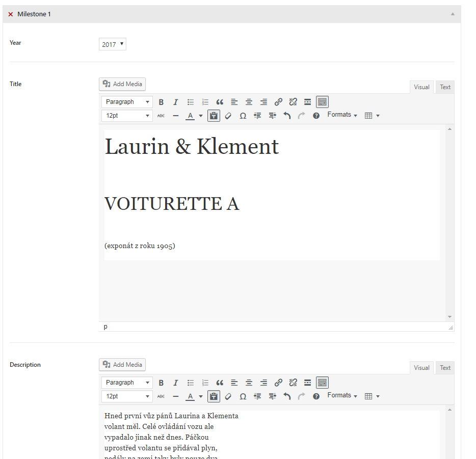Open Paragraph format dropdown in Description editor
Viewport: 476px width, 459px height.
pos(127,383)
